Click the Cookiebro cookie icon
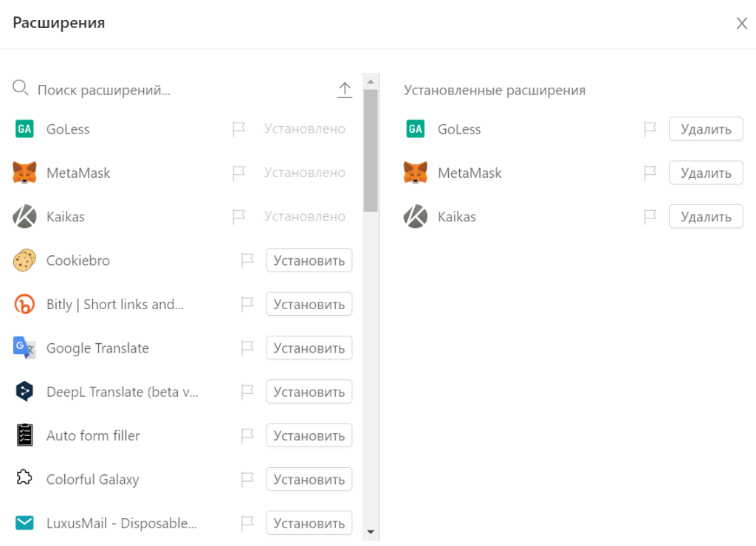Screen dimensions: 756x546 pyautogui.click(x=24, y=260)
